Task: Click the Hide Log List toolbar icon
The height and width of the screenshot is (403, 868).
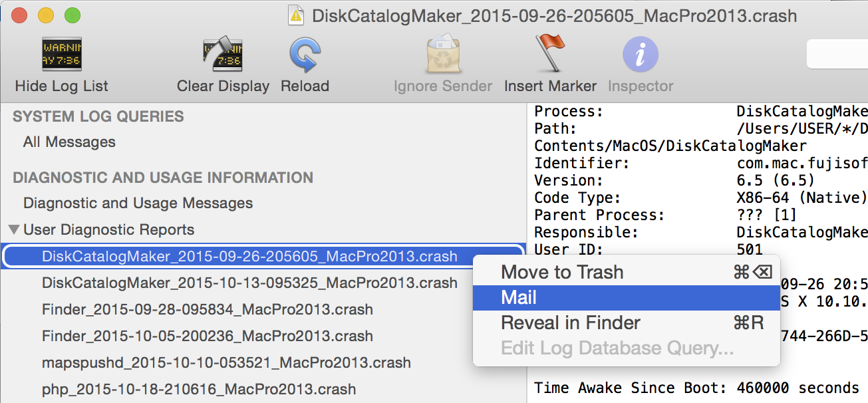Action: (61, 55)
